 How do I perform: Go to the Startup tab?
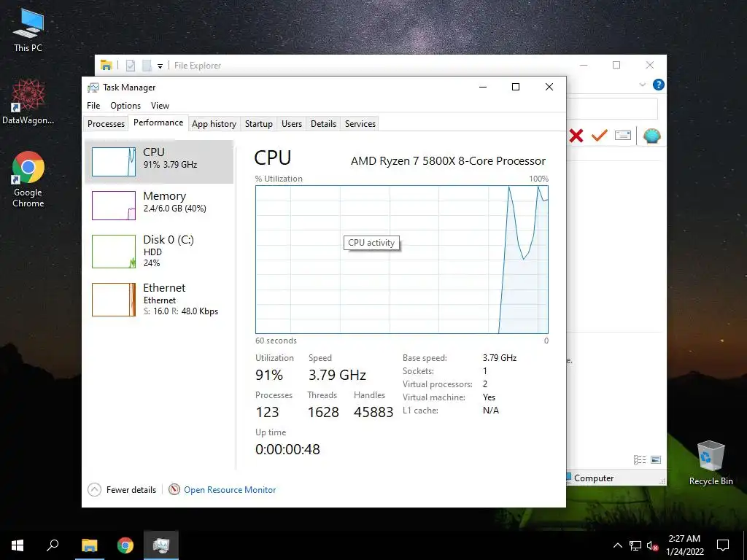point(259,124)
